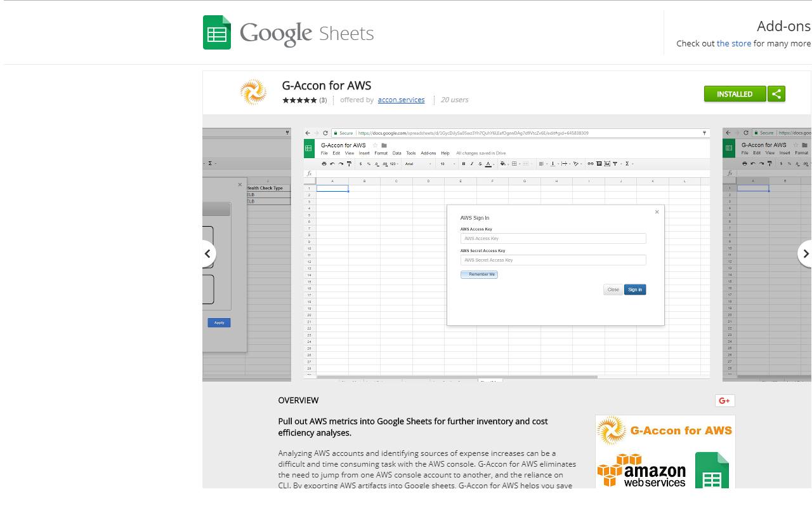Open the store link in header
The height and width of the screenshot is (508, 812).
pyautogui.click(x=734, y=43)
